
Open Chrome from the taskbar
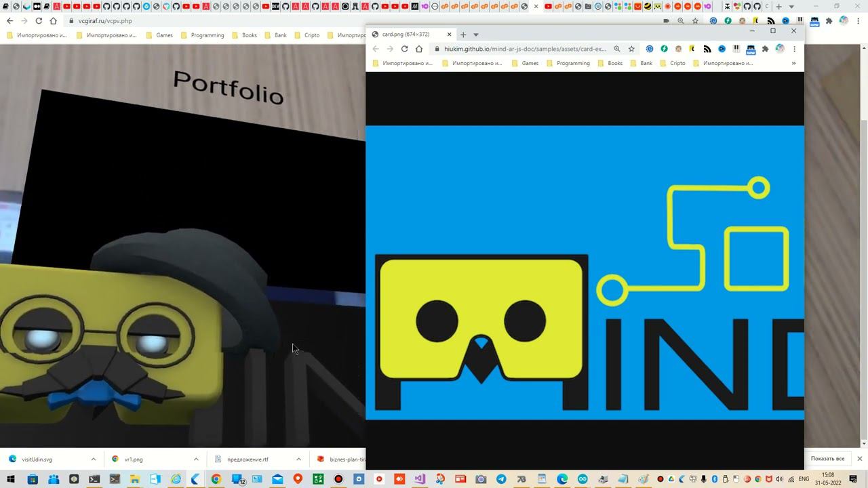tap(216, 479)
